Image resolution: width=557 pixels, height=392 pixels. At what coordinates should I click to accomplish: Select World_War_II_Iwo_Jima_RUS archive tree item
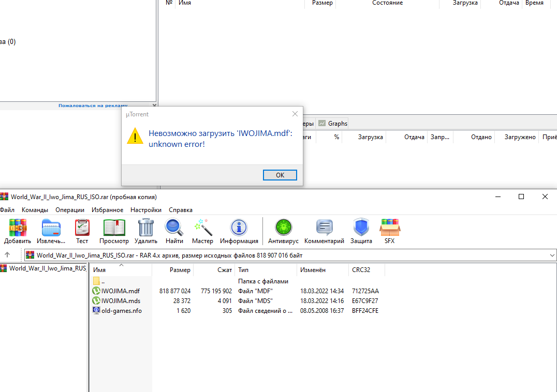pyautogui.click(x=43, y=268)
